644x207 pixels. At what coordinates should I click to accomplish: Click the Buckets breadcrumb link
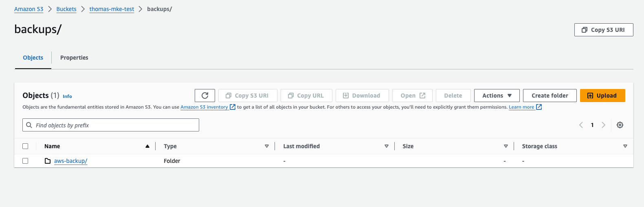click(66, 9)
